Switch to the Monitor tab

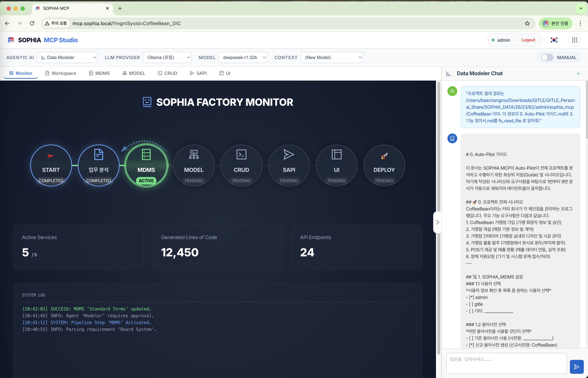[x=21, y=73]
